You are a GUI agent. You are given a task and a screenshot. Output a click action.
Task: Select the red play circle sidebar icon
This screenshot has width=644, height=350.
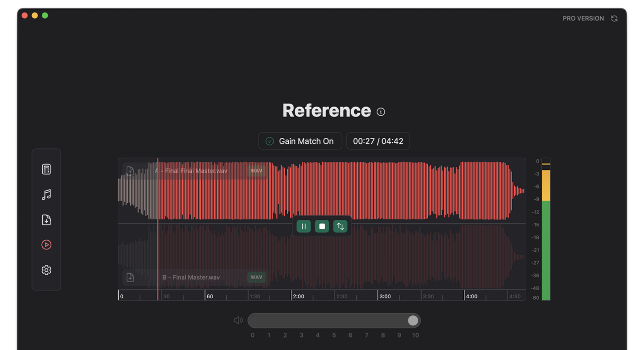[46, 245]
